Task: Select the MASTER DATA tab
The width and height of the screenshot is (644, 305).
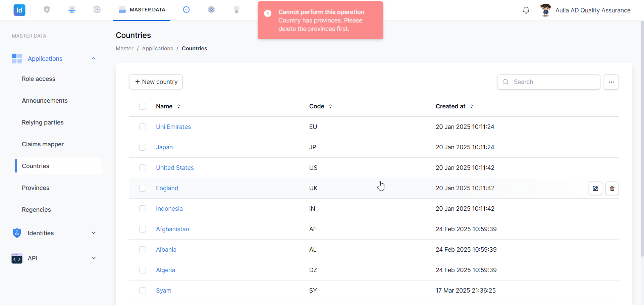Action: (x=142, y=10)
